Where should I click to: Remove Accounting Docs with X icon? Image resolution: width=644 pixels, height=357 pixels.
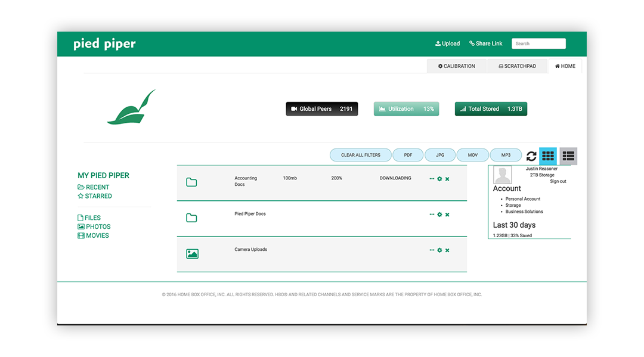pyautogui.click(x=447, y=179)
